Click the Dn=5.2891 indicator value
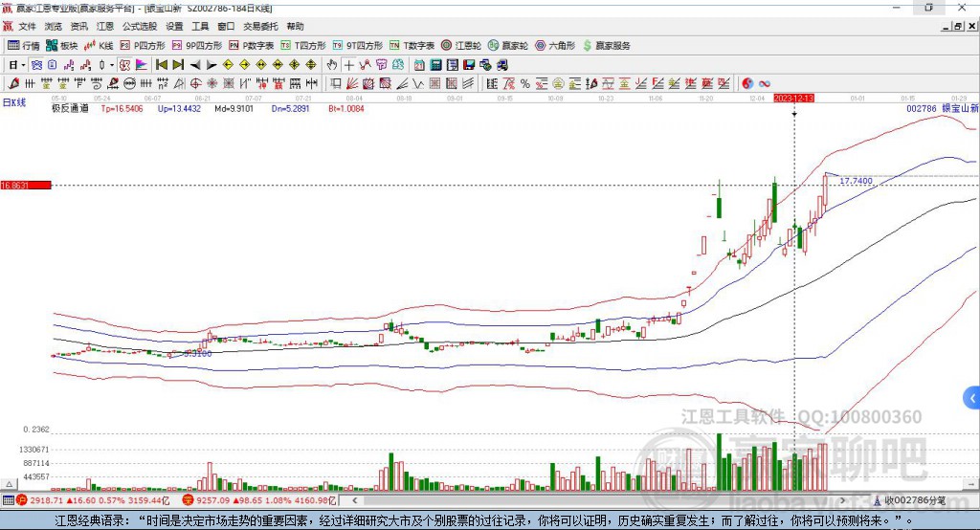 coord(291,109)
